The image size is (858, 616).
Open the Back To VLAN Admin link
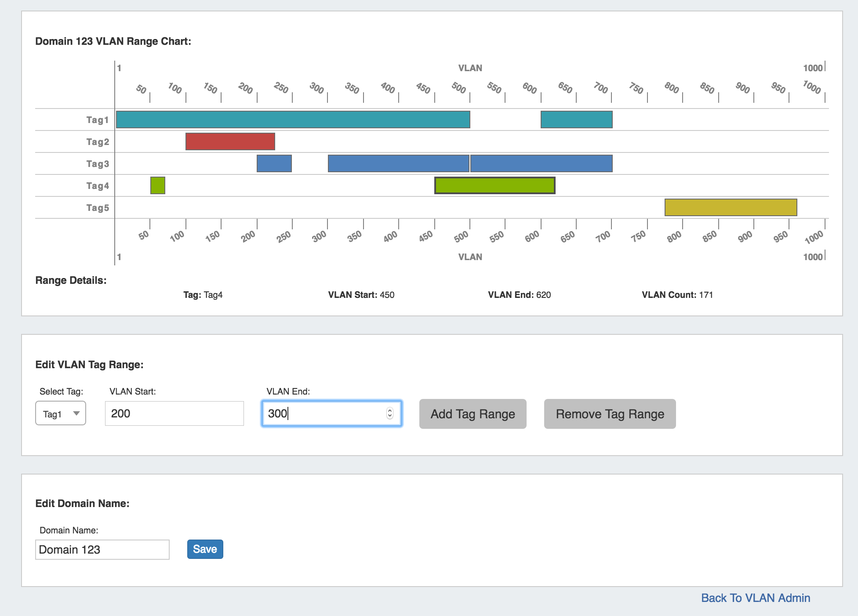pyautogui.click(x=755, y=598)
